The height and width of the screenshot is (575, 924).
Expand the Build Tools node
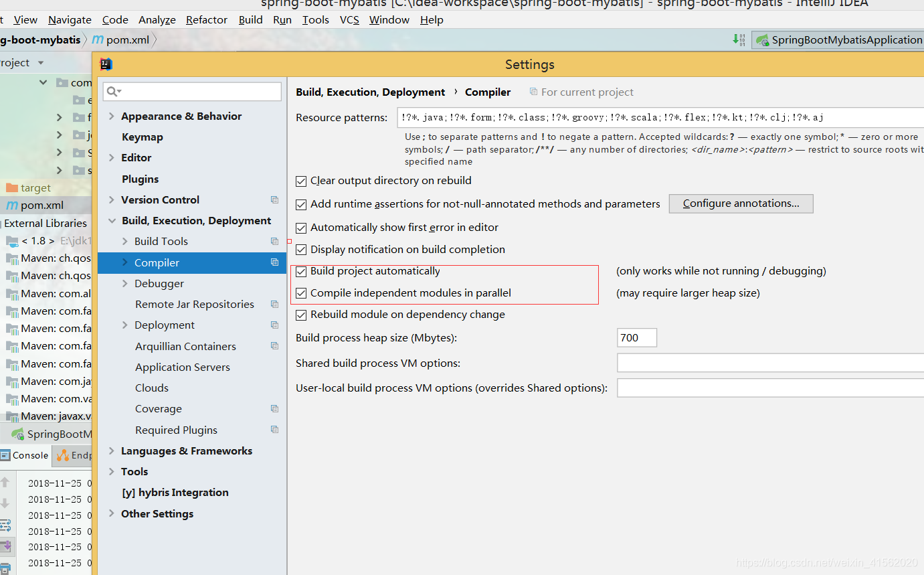tap(125, 241)
